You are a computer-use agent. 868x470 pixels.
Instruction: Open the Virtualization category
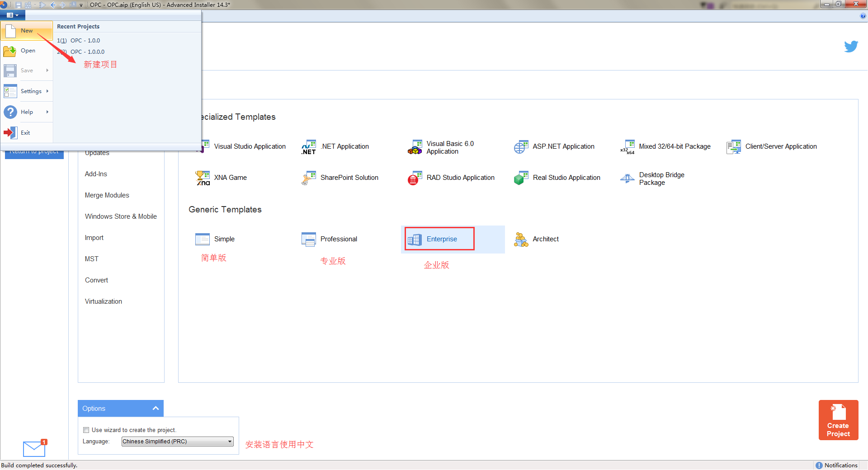[104, 301]
